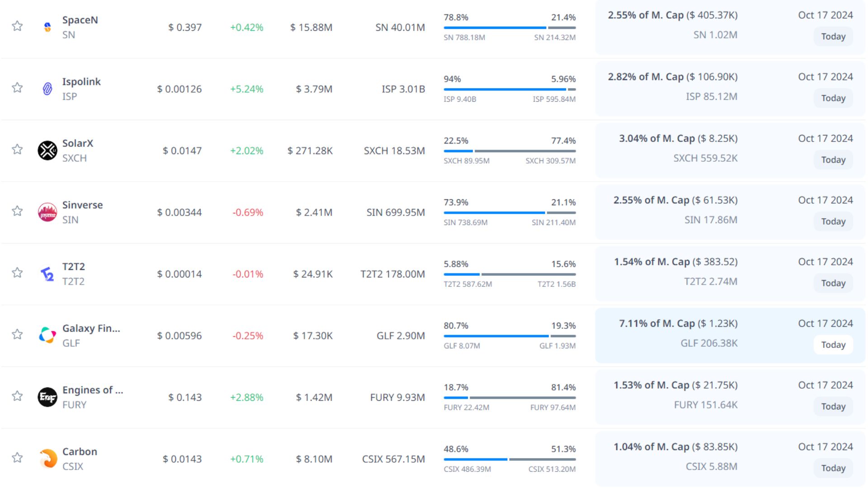Open the Ispolink name link
This screenshot has width=868, height=488.
click(81, 82)
